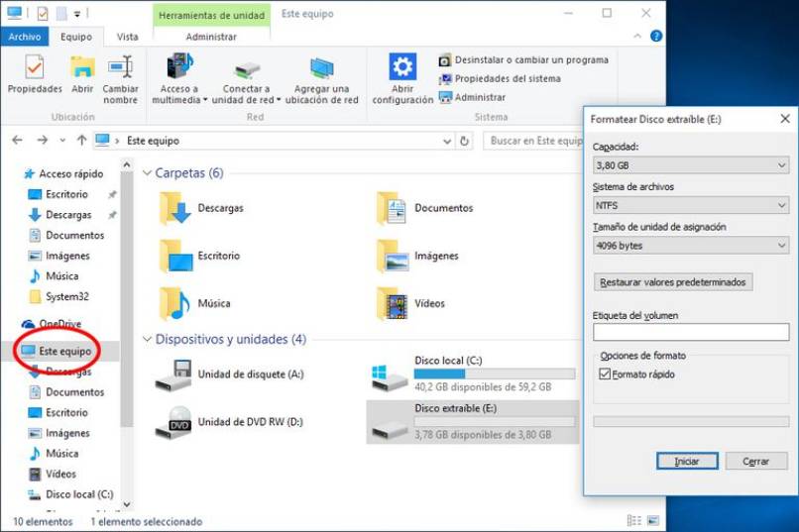Switch to large icons view
The height and width of the screenshot is (532, 799).
[652, 520]
